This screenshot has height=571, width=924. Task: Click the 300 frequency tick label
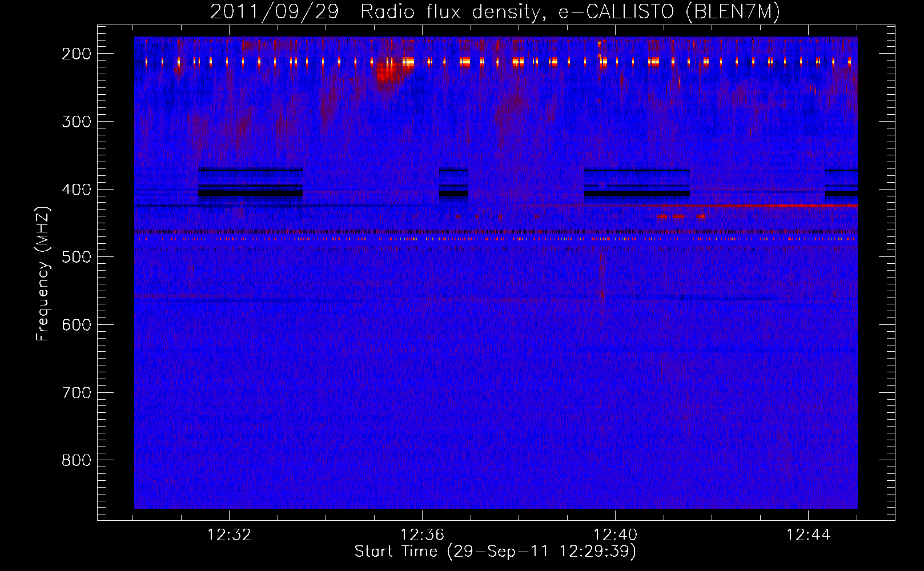[x=77, y=122]
